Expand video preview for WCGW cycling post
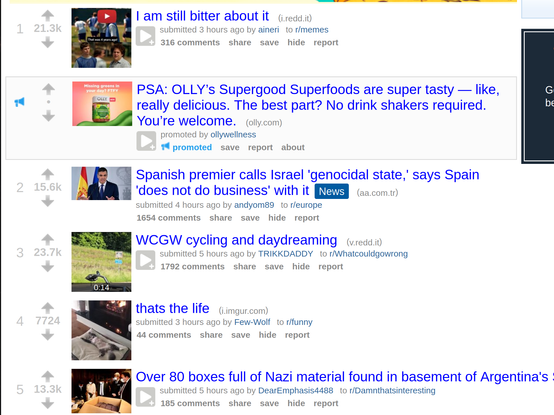 click(146, 260)
